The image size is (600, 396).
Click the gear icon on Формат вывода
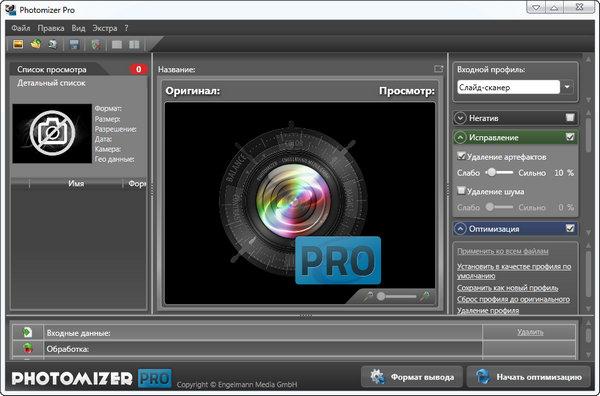377,377
